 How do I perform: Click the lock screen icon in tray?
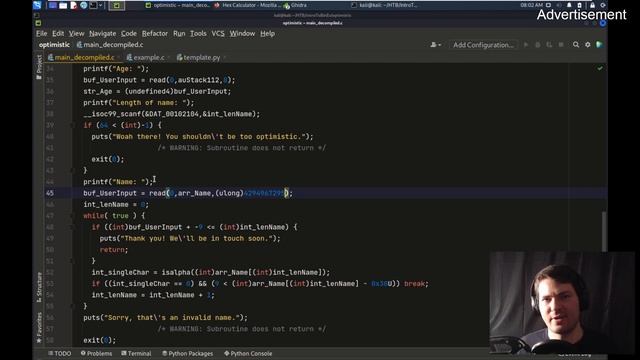(x=592, y=5)
